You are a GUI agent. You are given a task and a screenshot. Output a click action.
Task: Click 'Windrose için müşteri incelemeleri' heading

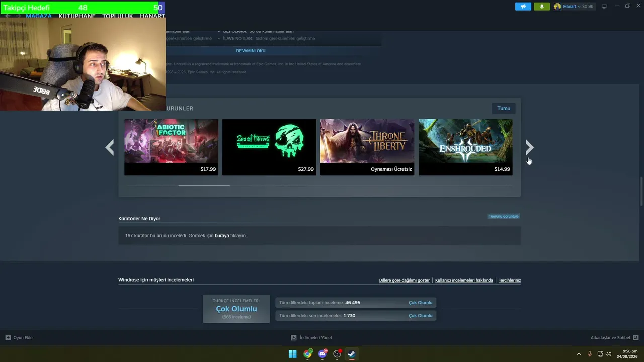(x=156, y=280)
